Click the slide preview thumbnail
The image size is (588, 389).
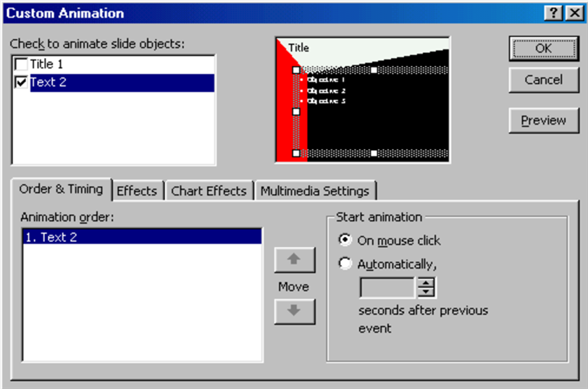coord(362,100)
